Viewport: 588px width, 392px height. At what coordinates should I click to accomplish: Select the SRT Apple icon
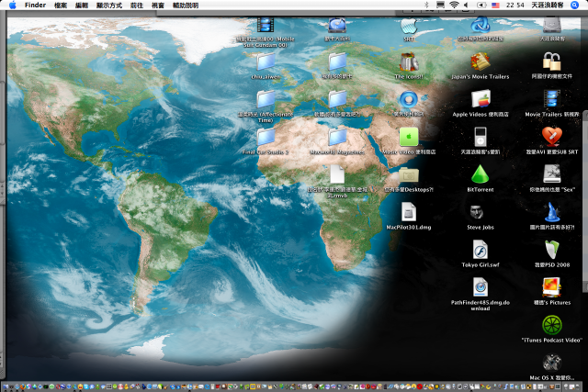[x=409, y=27]
